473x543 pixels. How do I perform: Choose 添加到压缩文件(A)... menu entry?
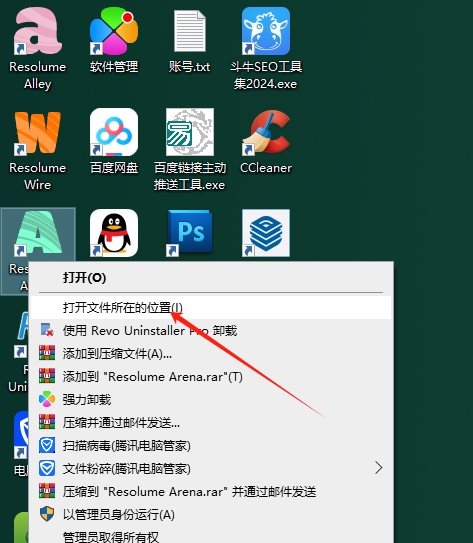(x=211, y=354)
